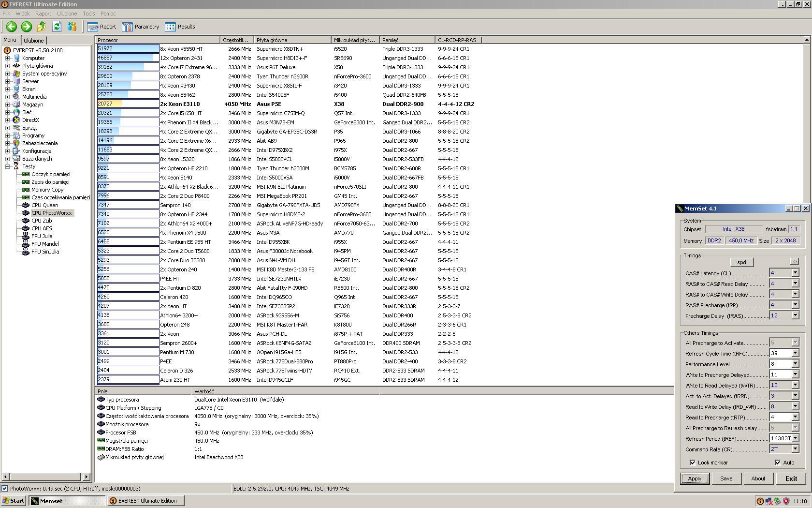The height and width of the screenshot is (508, 812).
Task: Select the FPU Julia benchmark
Action: click(x=42, y=236)
